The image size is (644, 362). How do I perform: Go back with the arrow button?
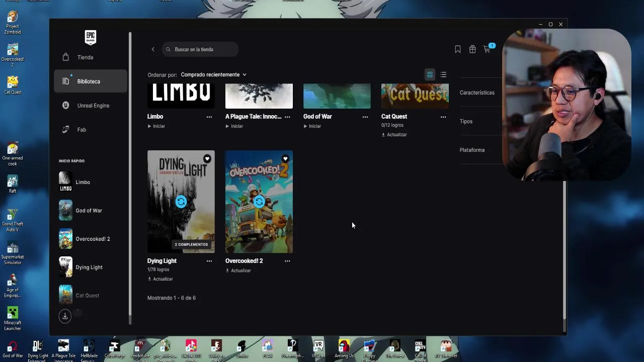[x=153, y=49]
